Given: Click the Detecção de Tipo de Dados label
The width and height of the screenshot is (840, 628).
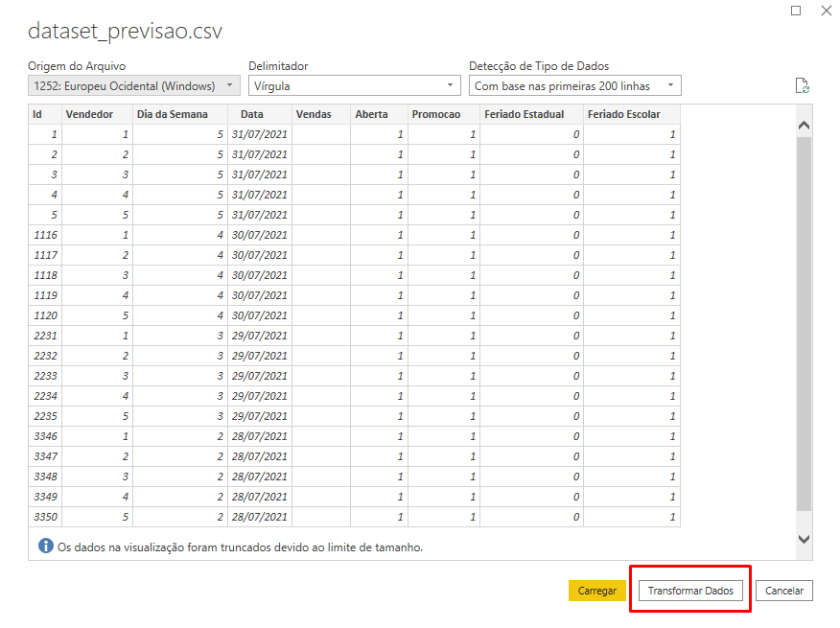Looking at the screenshot, I should 539,66.
